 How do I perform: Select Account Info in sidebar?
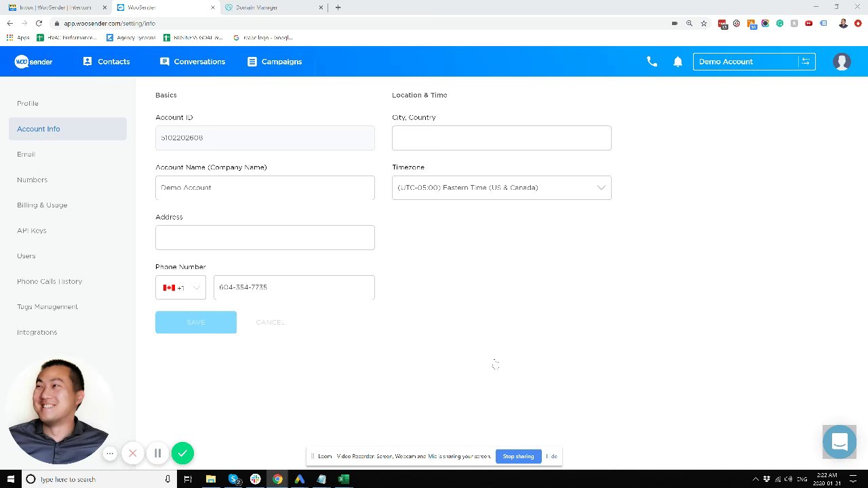68,129
